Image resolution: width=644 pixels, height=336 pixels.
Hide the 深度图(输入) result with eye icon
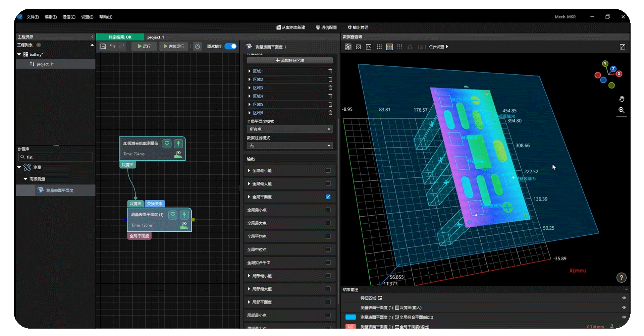624,307
